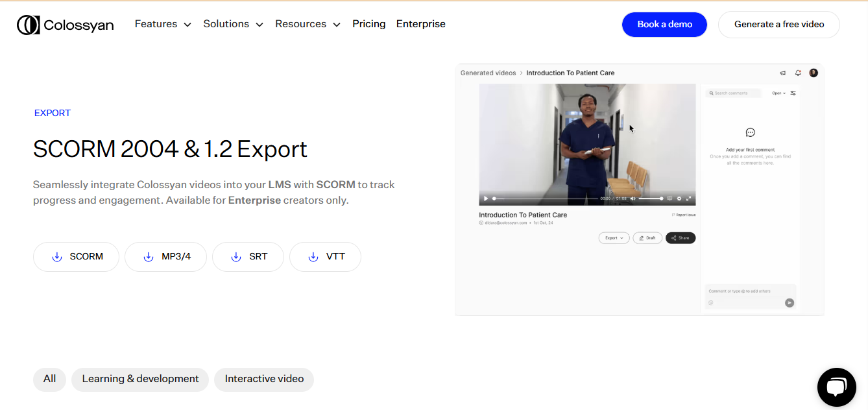Select the Learning & development filter
868x410 pixels.
tap(140, 380)
